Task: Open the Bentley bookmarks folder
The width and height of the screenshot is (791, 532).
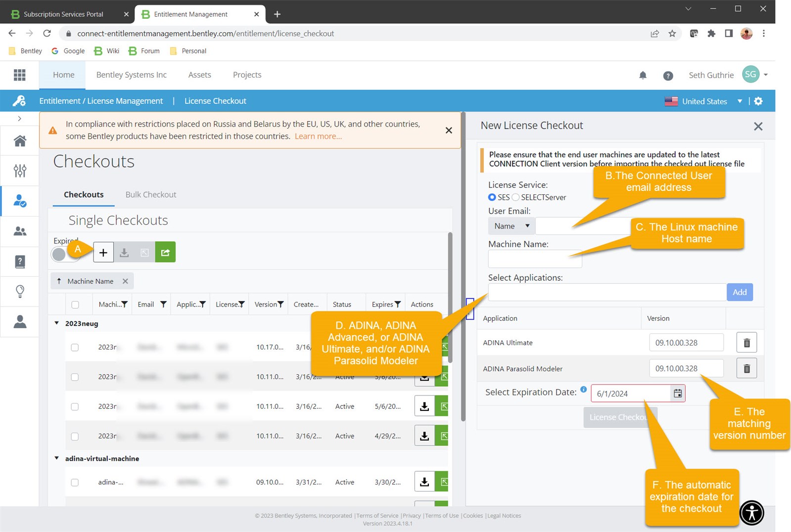Action: tap(25, 51)
